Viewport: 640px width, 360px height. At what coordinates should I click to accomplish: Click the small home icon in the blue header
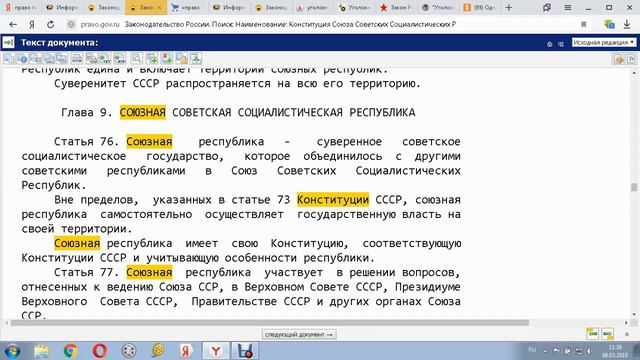(x=549, y=44)
